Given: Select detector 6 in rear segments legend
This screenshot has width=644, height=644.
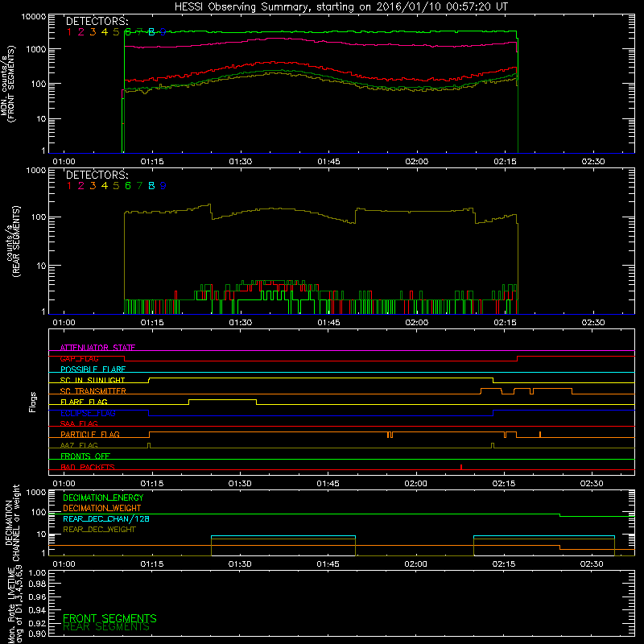Looking at the screenshot, I should (x=128, y=186).
